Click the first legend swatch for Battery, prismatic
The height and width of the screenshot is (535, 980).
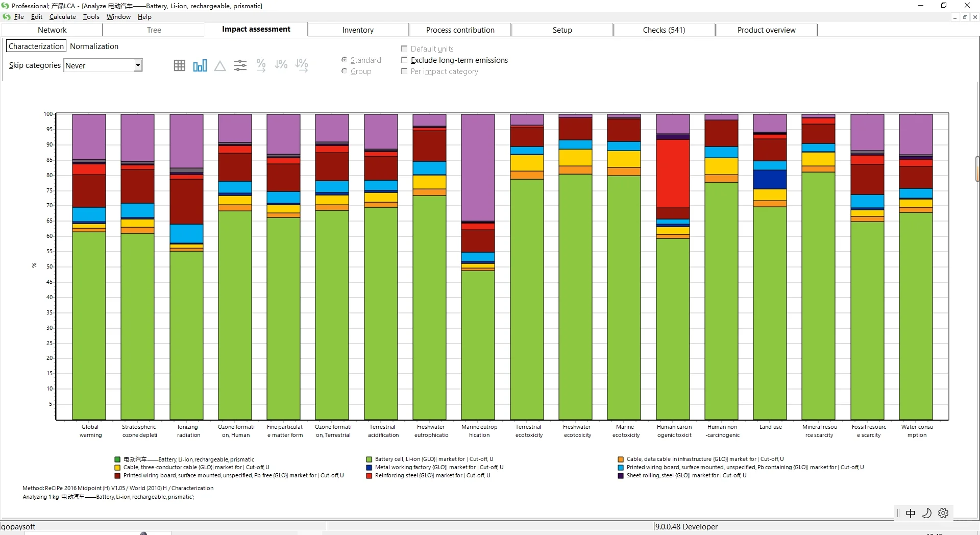[117, 459]
